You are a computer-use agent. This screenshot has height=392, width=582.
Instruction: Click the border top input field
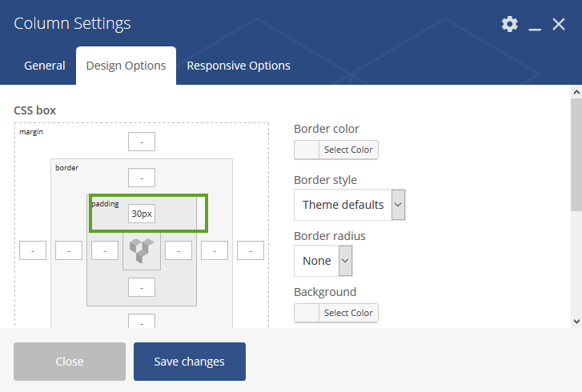click(x=142, y=178)
